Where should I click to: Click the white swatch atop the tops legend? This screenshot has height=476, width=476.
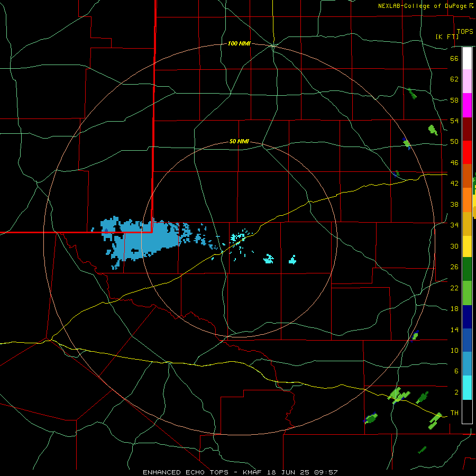pyautogui.click(x=467, y=58)
